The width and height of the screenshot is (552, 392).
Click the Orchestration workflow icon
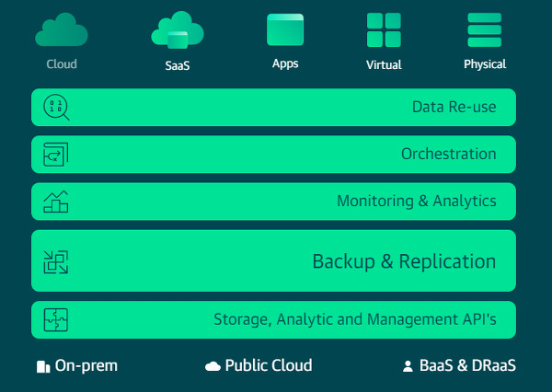(x=55, y=155)
